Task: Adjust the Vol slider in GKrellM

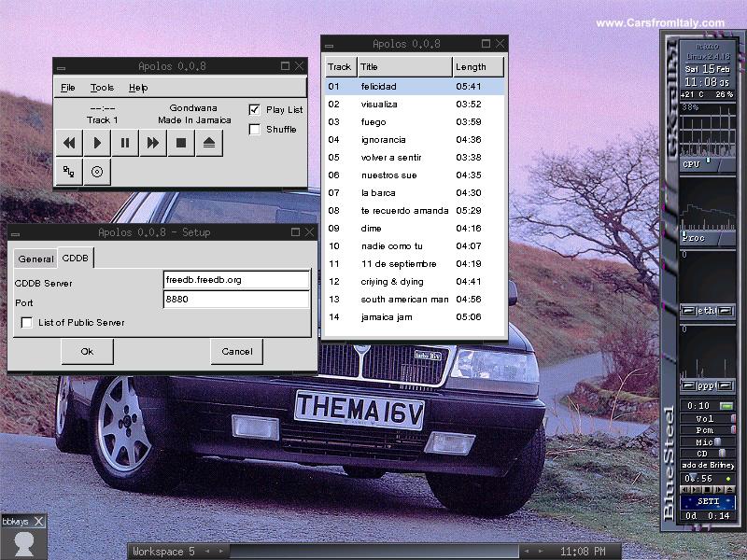Action: pyautogui.click(x=732, y=419)
